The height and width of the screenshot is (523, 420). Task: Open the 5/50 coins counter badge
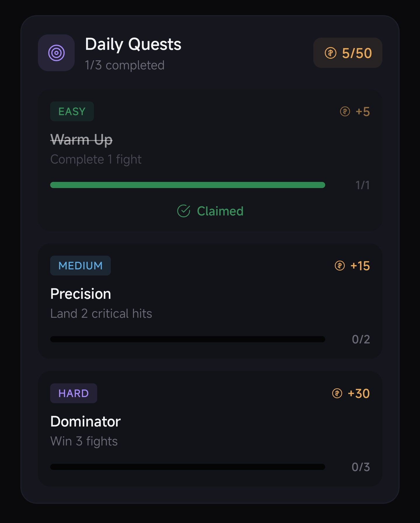pyautogui.click(x=348, y=53)
